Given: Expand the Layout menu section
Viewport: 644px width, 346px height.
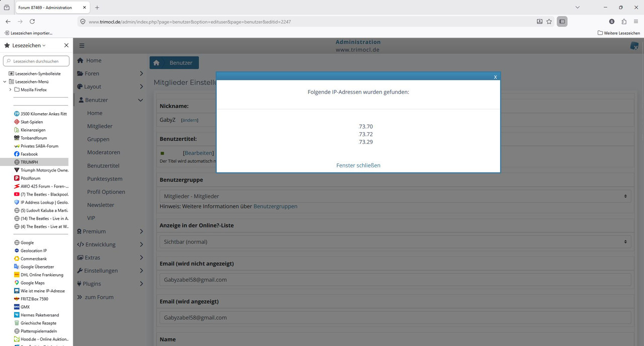Looking at the screenshot, I should [x=110, y=86].
